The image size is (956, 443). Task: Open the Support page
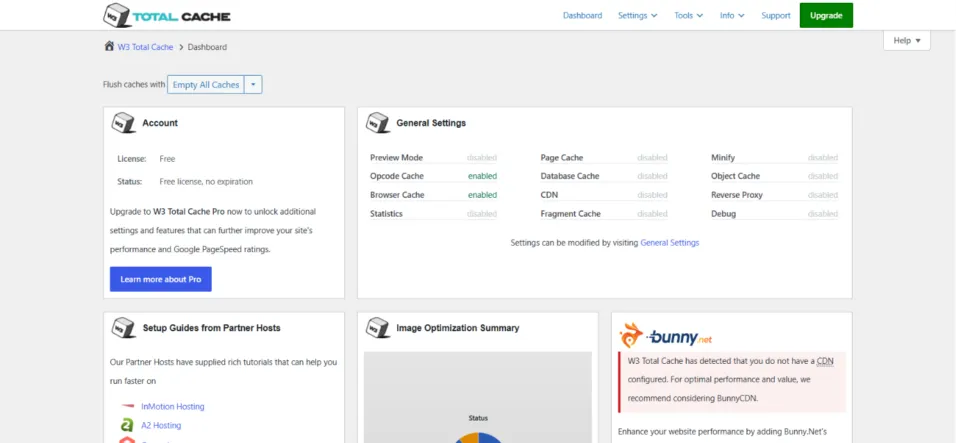point(776,16)
